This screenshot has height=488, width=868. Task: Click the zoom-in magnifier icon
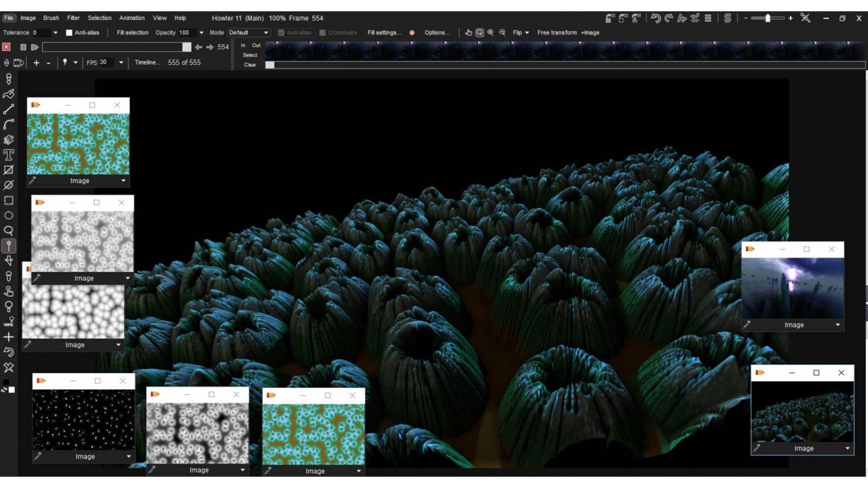[491, 33]
